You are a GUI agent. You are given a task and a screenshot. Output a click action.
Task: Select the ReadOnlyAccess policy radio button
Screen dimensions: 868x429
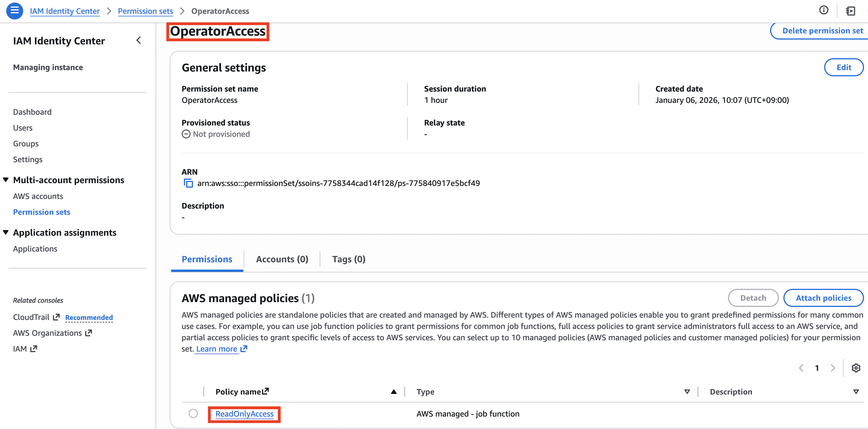point(193,413)
